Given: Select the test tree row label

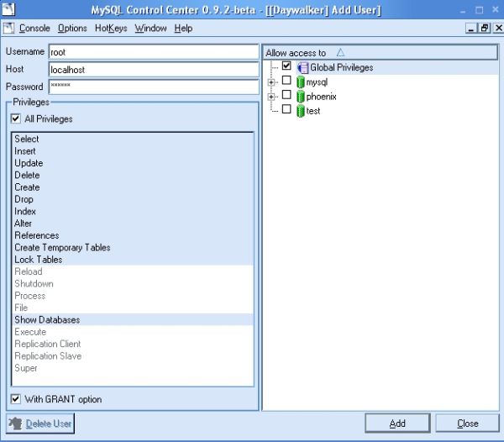Looking at the screenshot, I should point(313,111).
